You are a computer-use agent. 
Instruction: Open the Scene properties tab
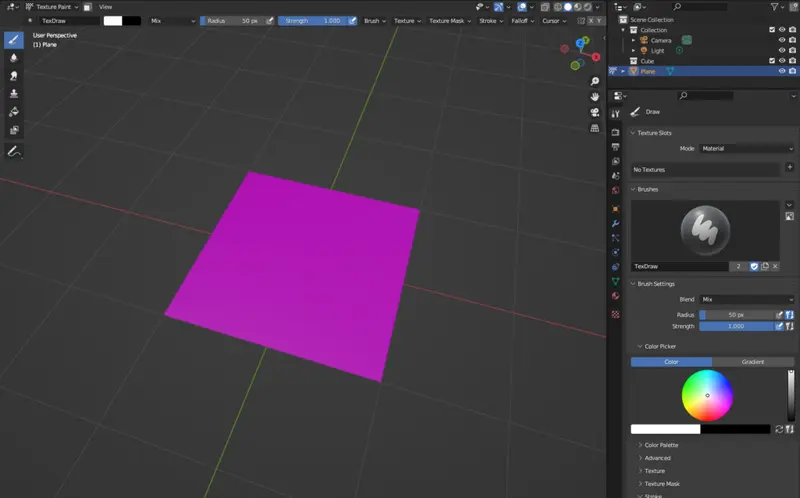point(615,176)
